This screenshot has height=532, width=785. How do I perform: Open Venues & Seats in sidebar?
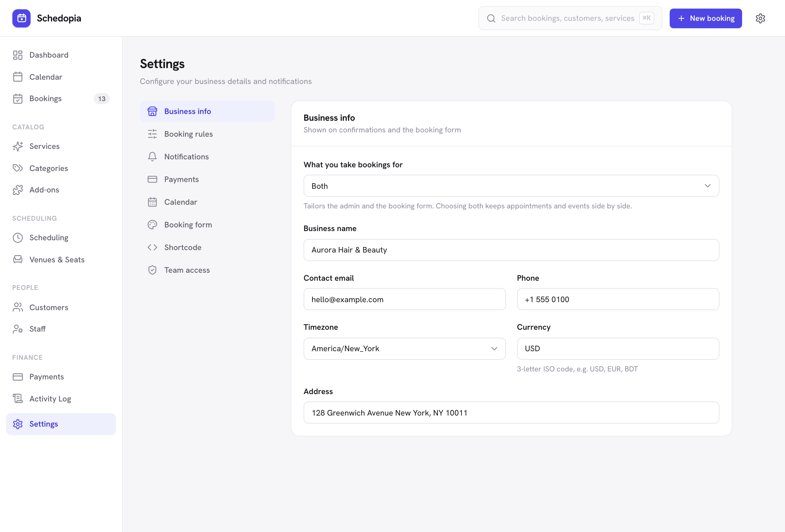(x=61, y=260)
